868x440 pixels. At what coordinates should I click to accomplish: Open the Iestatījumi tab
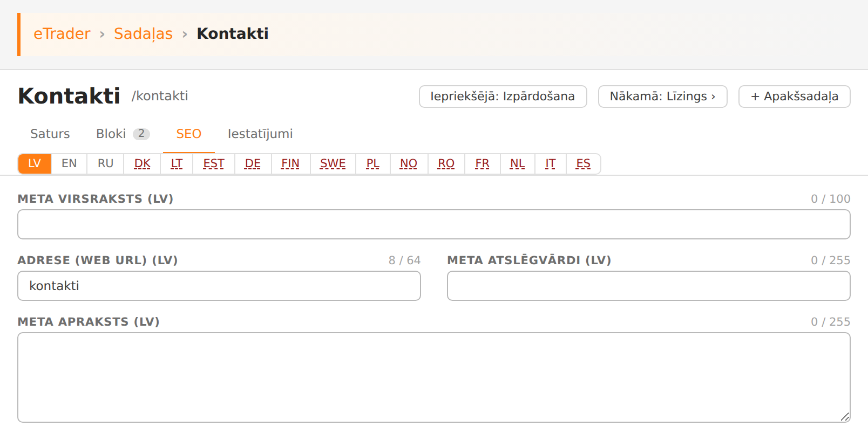[260, 134]
